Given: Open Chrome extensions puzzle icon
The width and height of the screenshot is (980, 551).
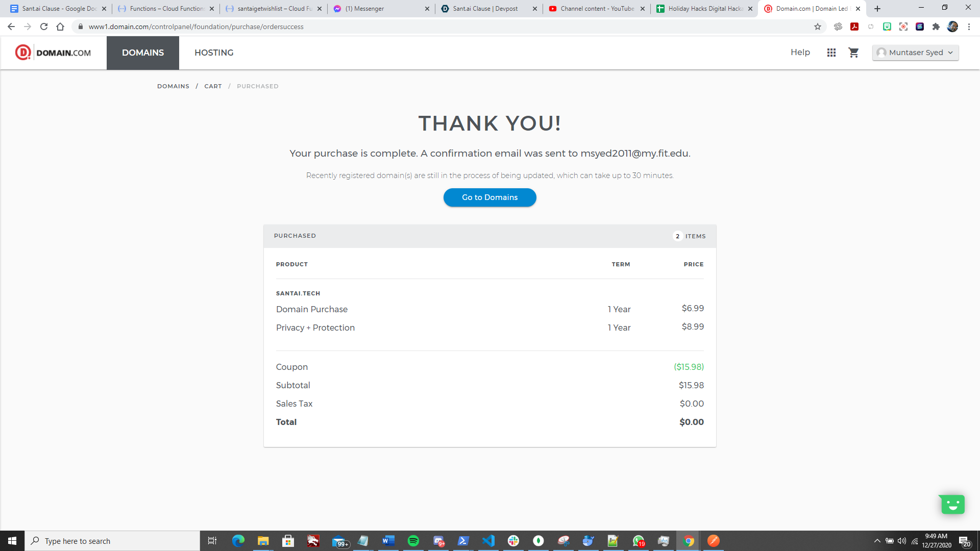Looking at the screenshot, I should pos(936,27).
